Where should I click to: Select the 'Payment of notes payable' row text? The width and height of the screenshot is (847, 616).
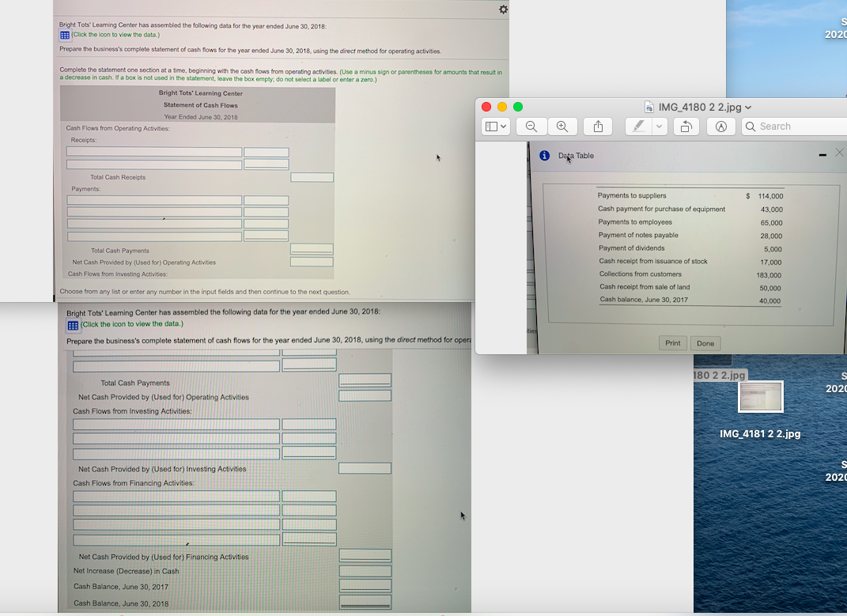[638, 235]
